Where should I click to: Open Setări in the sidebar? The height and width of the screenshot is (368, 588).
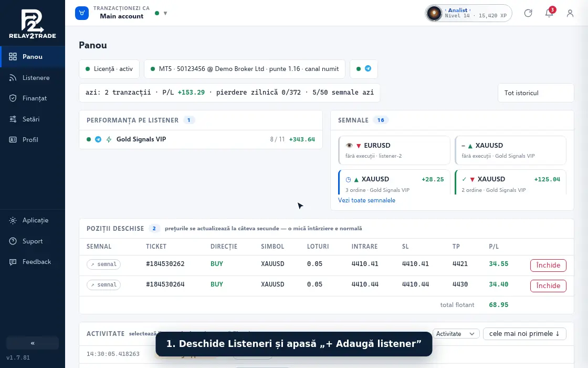32,119
